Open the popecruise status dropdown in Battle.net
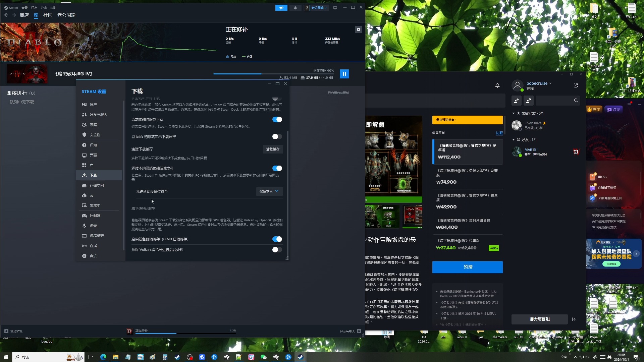Screen dimensions: 644x362 [x=539, y=83]
